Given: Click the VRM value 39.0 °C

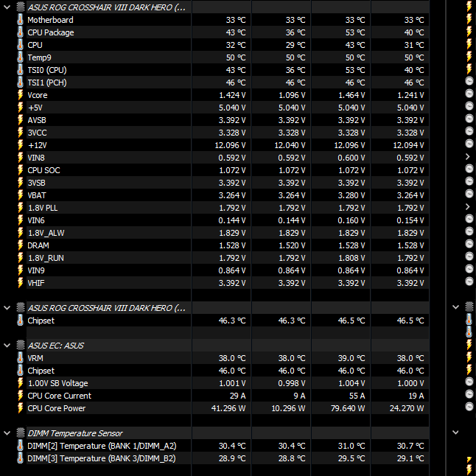Looking at the screenshot, I should pos(351,358).
